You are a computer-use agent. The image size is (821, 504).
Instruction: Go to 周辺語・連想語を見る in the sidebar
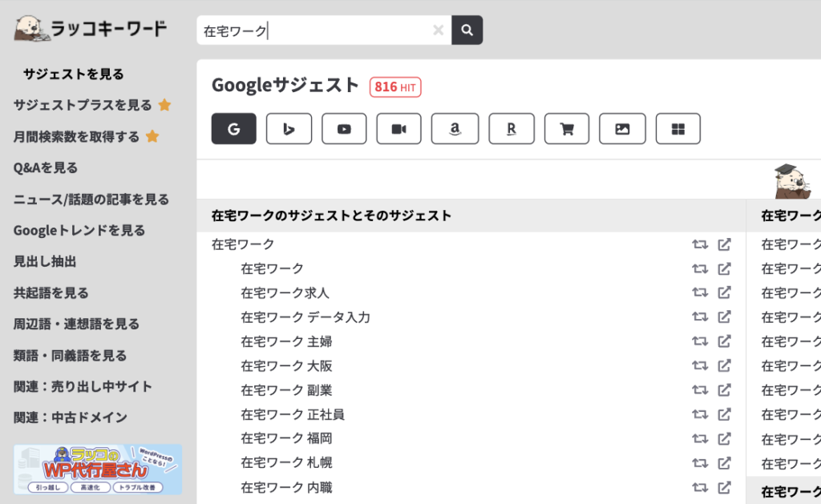coord(76,324)
